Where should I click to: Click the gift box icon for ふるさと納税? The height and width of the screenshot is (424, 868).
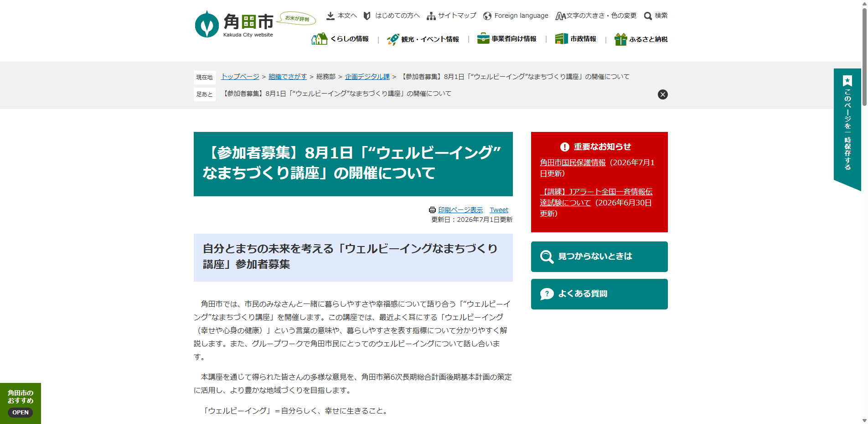click(x=620, y=39)
